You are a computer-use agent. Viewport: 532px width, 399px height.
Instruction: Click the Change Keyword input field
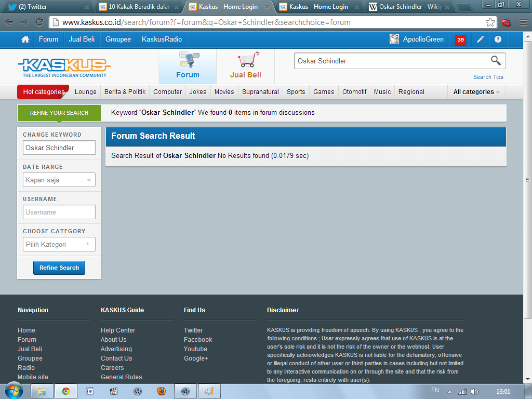click(x=59, y=148)
